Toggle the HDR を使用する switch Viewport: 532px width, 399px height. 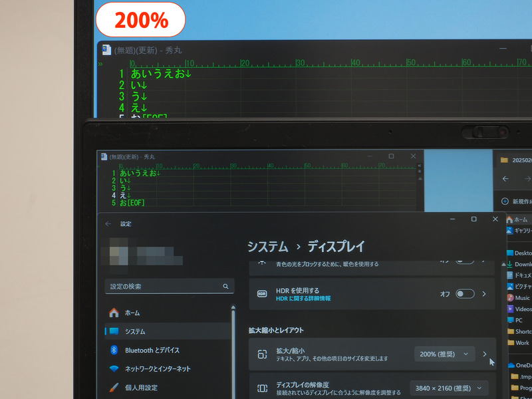pos(465,293)
